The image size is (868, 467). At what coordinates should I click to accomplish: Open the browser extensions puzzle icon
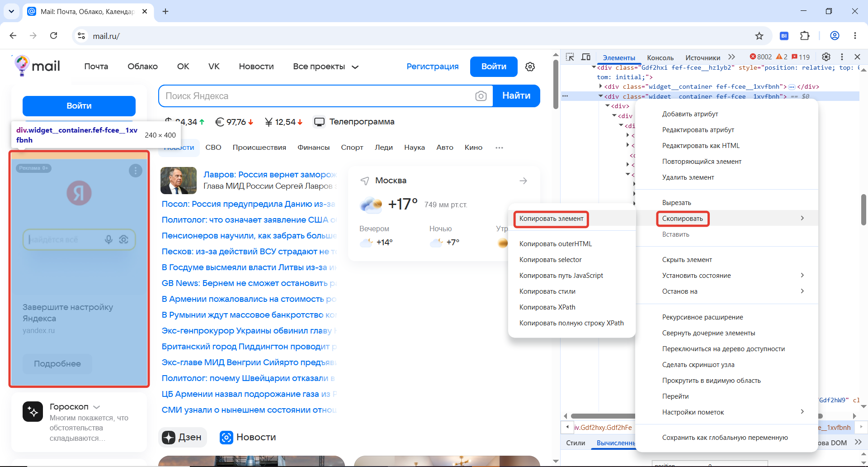tap(805, 36)
